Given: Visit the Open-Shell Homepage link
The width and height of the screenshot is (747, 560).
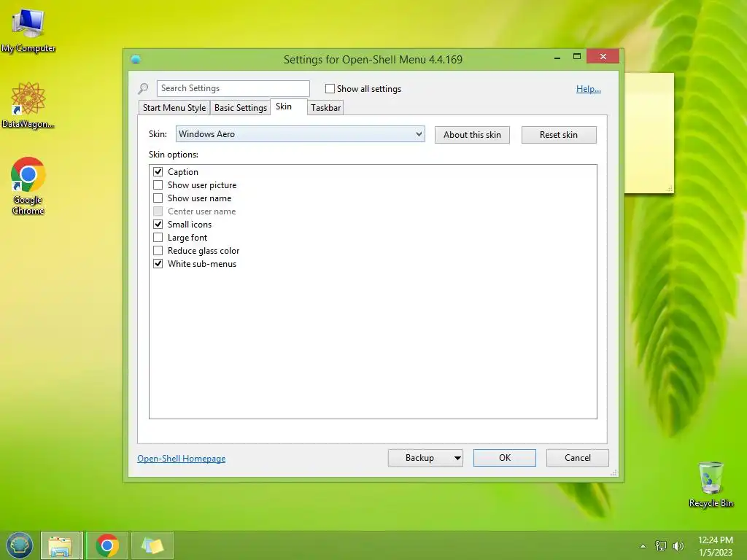Looking at the screenshot, I should click(182, 459).
